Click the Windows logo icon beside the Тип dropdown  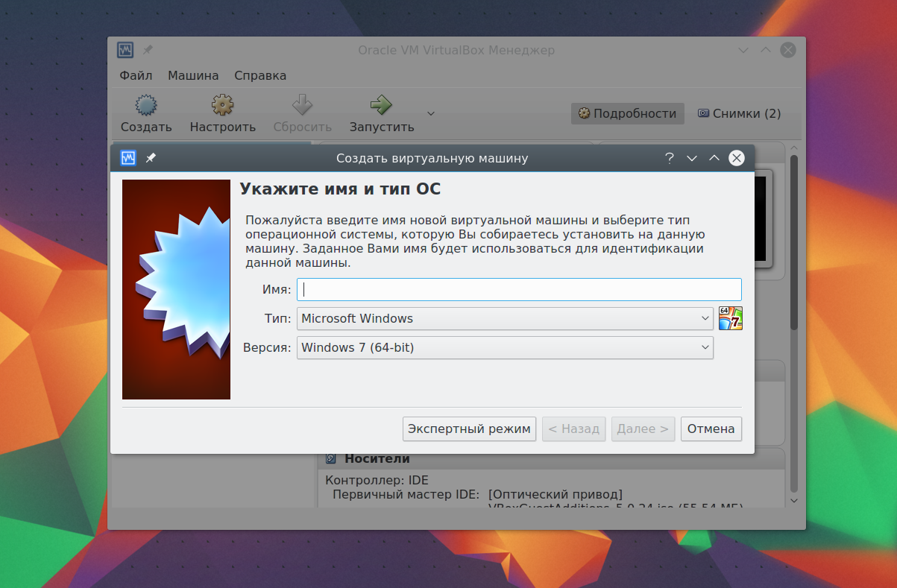point(730,318)
